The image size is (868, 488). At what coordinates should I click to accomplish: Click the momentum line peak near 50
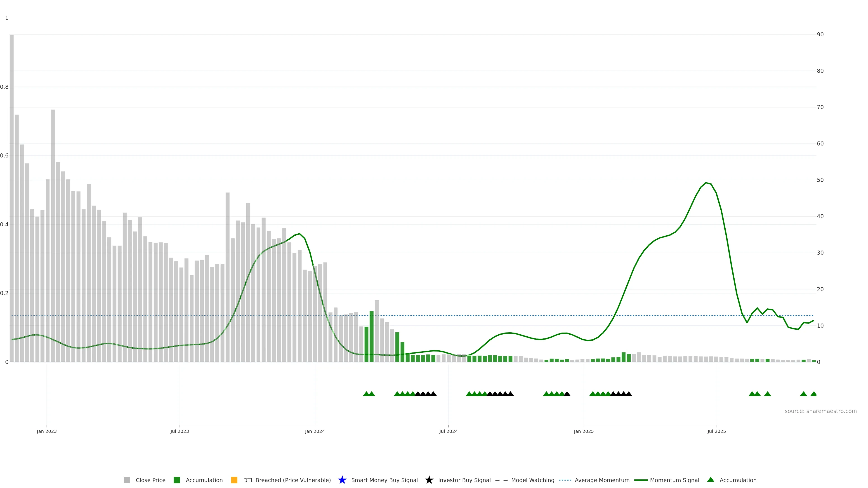coord(706,183)
